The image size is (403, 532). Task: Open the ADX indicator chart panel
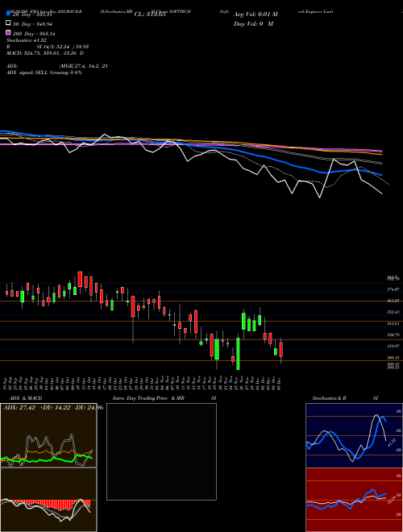click(x=48, y=435)
